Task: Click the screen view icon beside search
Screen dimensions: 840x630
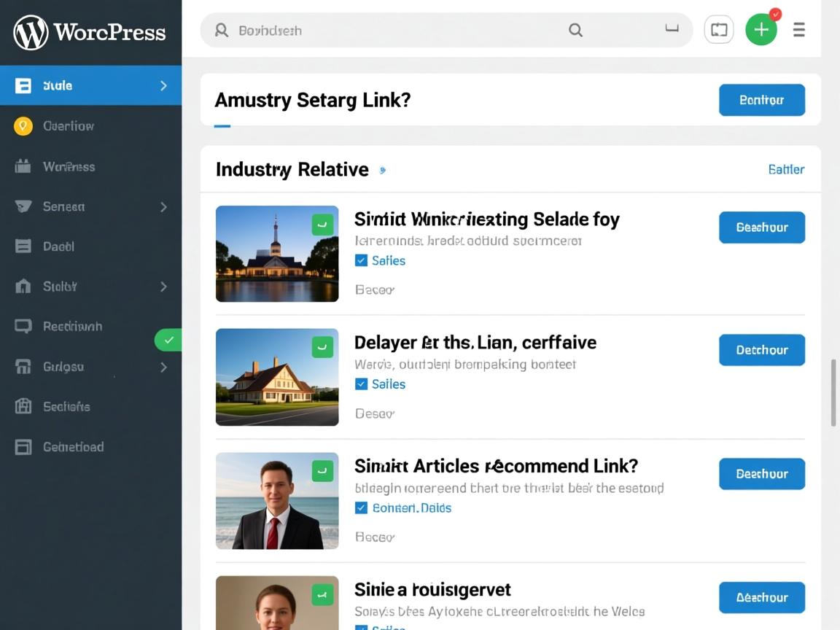Action: (719, 30)
